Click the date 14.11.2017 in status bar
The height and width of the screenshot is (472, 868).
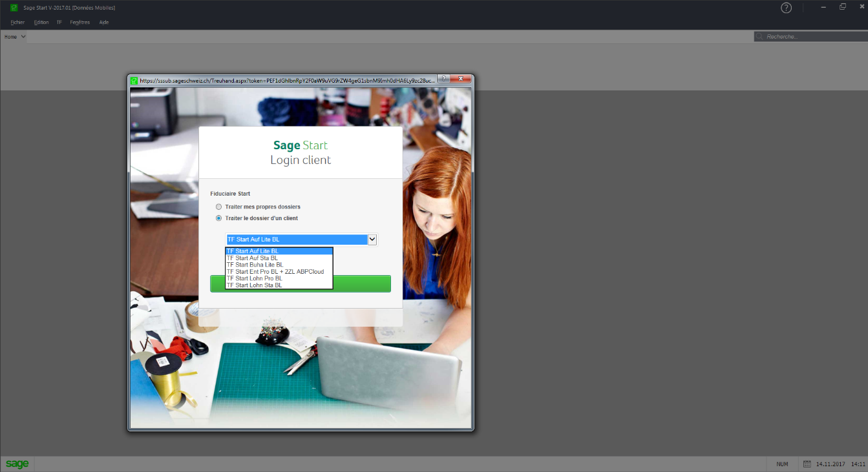831,464
